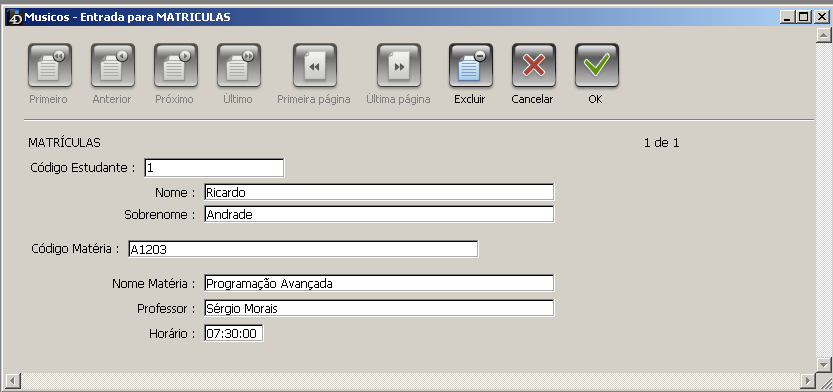Click horizontal scrollbar left arrow
The height and width of the screenshot is (392, 833).
click(13, 380)
